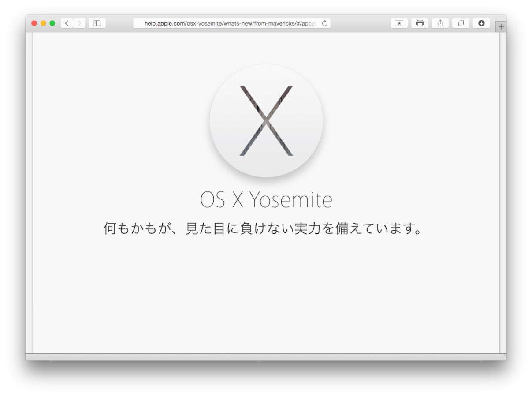Show the downloads list
Screen dimensions: 532x397
coord(481,23)
